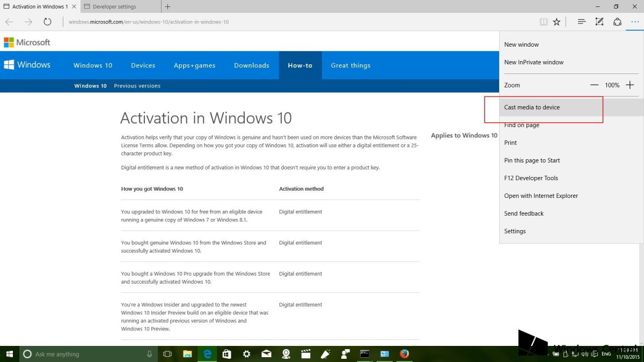This screenshot has height=362, width=644.
Task: Open the How-to section
Action: 300,65
